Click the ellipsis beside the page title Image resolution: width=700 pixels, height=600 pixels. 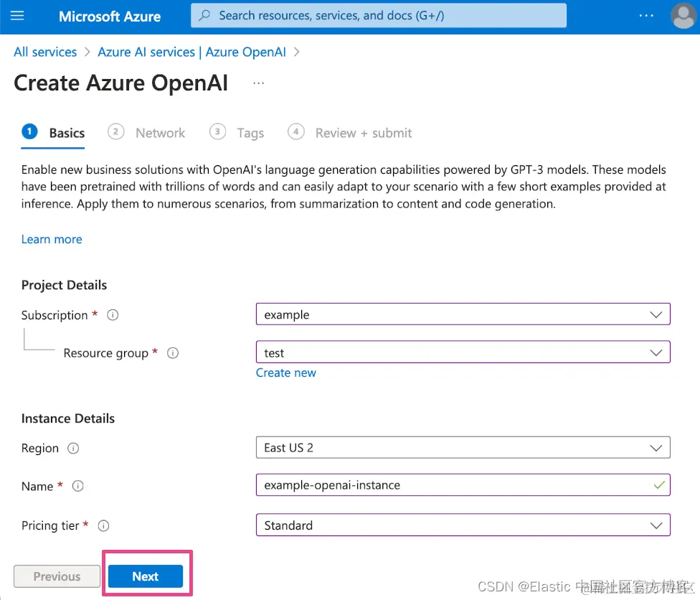(x=257, y=84)
